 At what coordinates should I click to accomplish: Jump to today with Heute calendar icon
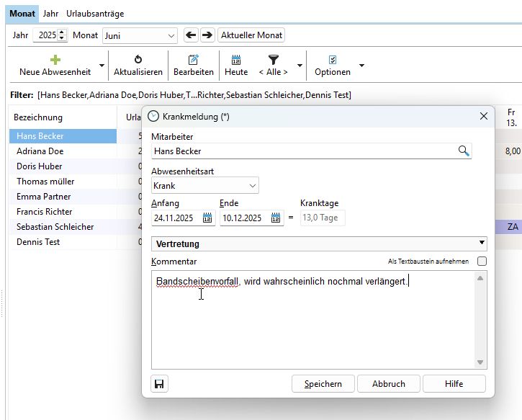point(236,60)
